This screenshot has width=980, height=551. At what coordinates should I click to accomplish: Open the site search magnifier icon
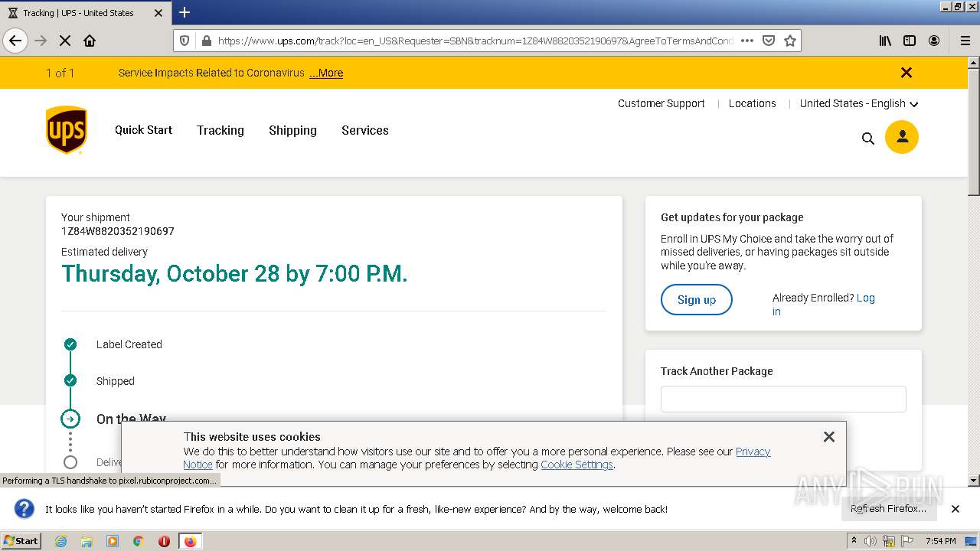[x=867, y=139]
